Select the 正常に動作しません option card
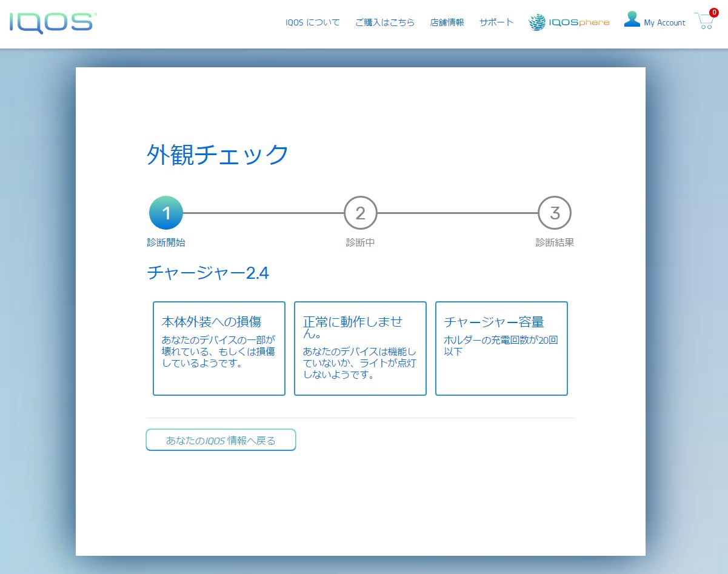Image resolution: width=728 pixels, height=574 pixels. 360,349
